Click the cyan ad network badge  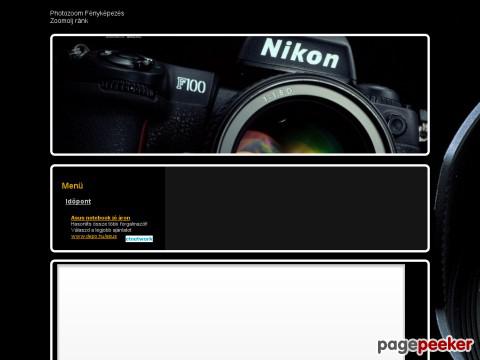(139, 239)
